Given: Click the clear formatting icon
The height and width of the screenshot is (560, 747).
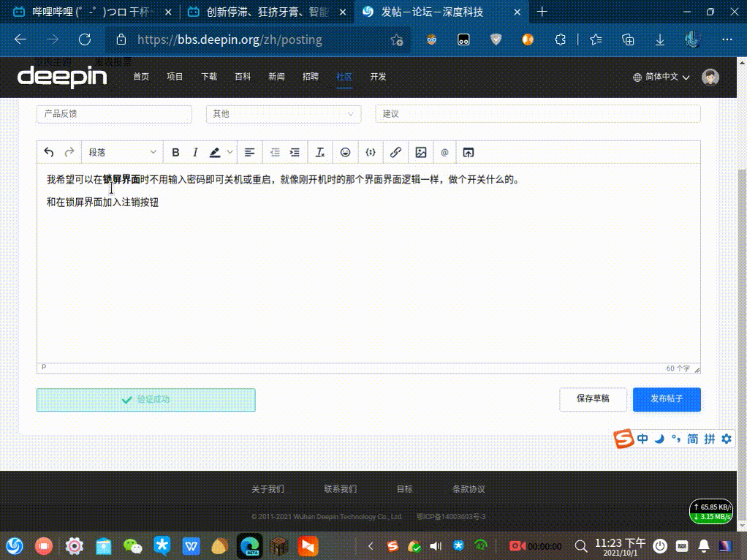Looking at the screenshot, I should pos(319,152).
